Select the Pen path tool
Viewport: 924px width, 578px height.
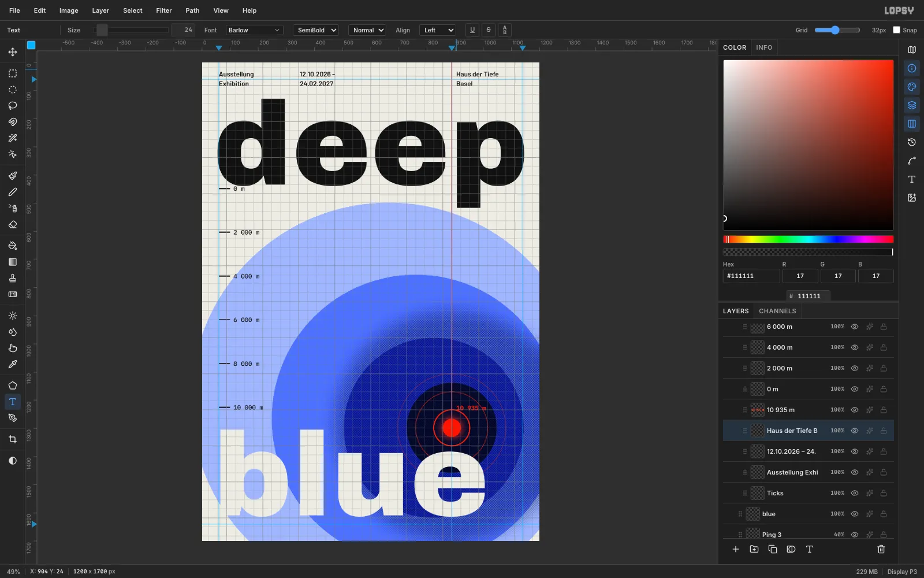click(13, 418)
